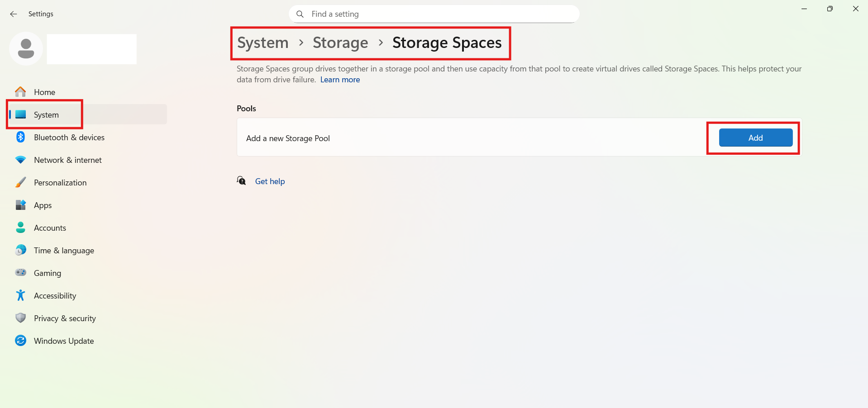Open the Home settings page
The image size is (868, 408).
coord(44,92)
